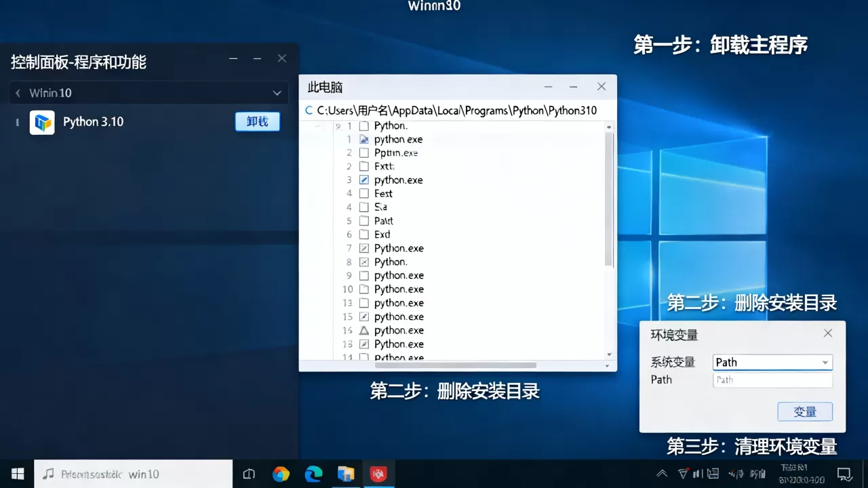Tick the python.exe checkbox on row 9
This screenshot has width=868, height=488.
point(364,275)
